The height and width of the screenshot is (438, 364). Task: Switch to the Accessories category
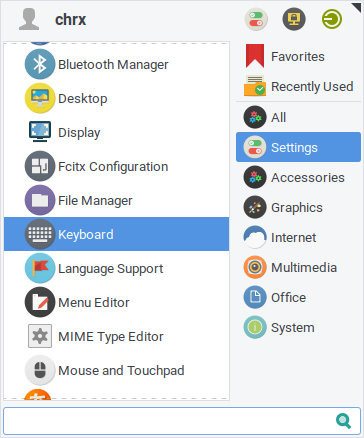pyautogui.click(x=298, y=177)
